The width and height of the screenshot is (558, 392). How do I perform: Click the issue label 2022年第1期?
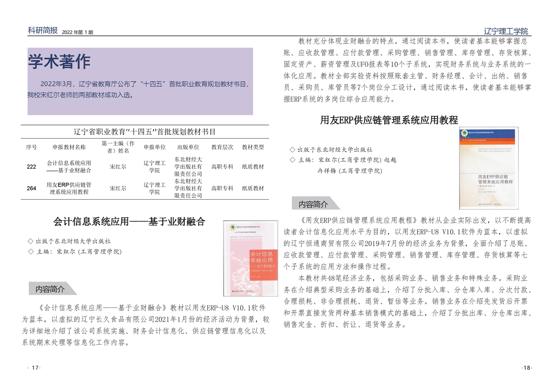[77, 32]
